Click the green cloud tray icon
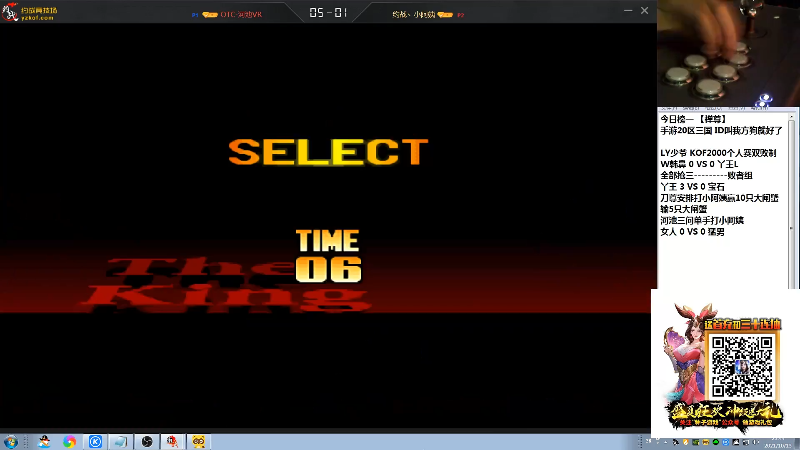800x450 pixels. (715, 442)
